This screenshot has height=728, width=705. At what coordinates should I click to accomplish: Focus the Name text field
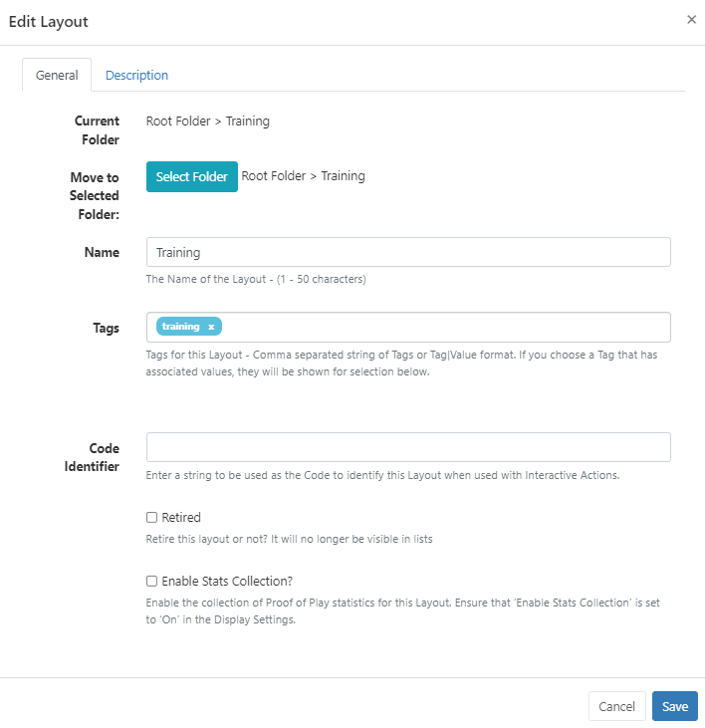[408, 253]
